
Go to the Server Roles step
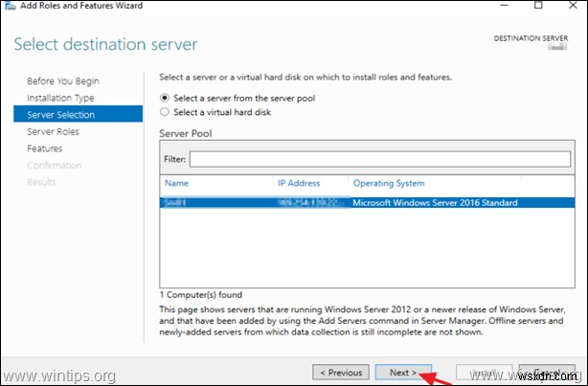click(53, 131)
